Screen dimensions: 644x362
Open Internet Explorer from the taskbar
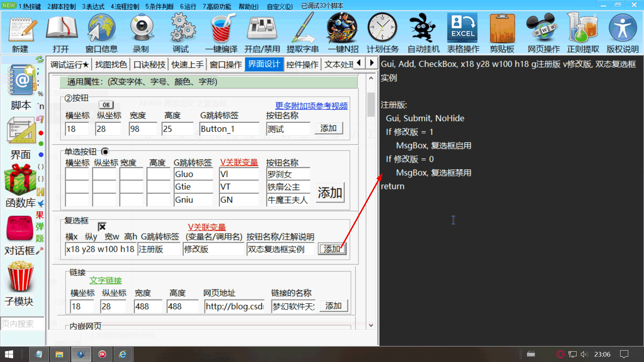tap(123, 354)
